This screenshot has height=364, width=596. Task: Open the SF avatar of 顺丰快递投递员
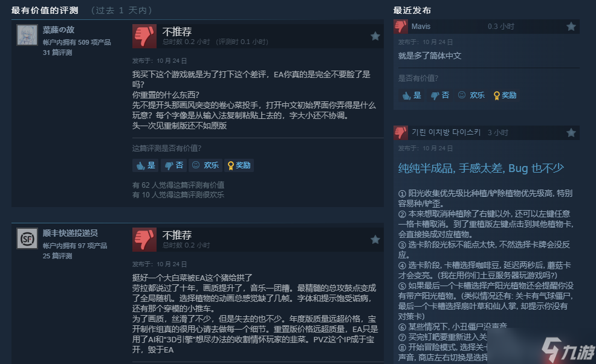[x=27, y=238]
